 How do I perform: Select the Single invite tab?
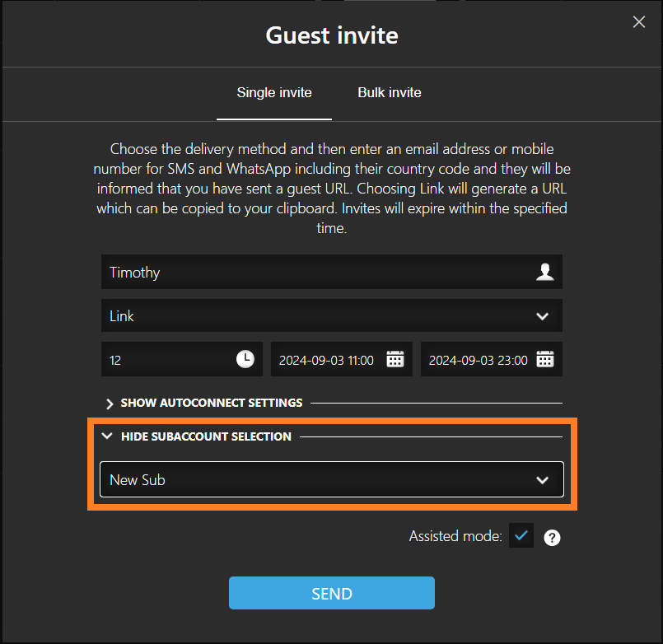[273, 93]
